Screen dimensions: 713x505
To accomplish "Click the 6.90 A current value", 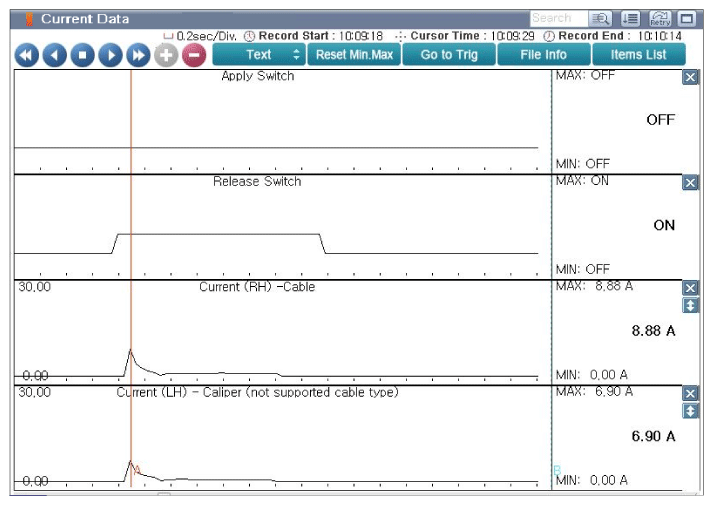I will click(653, 436).
